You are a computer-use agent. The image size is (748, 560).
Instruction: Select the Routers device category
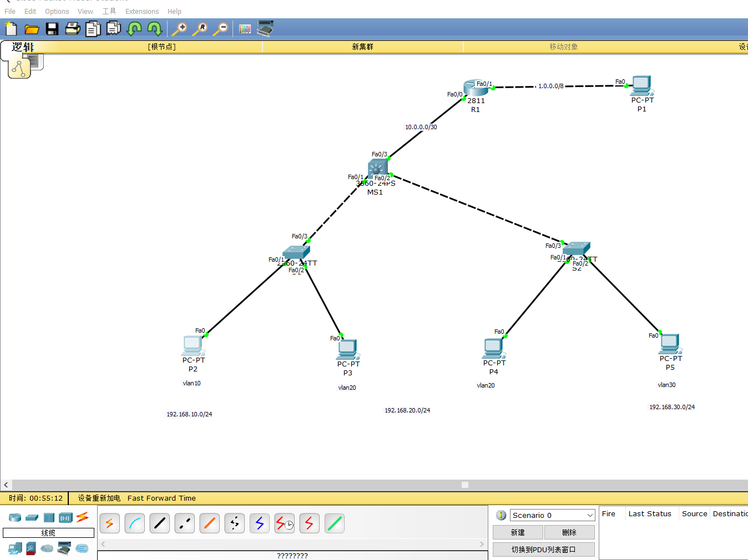click(15, 517)
